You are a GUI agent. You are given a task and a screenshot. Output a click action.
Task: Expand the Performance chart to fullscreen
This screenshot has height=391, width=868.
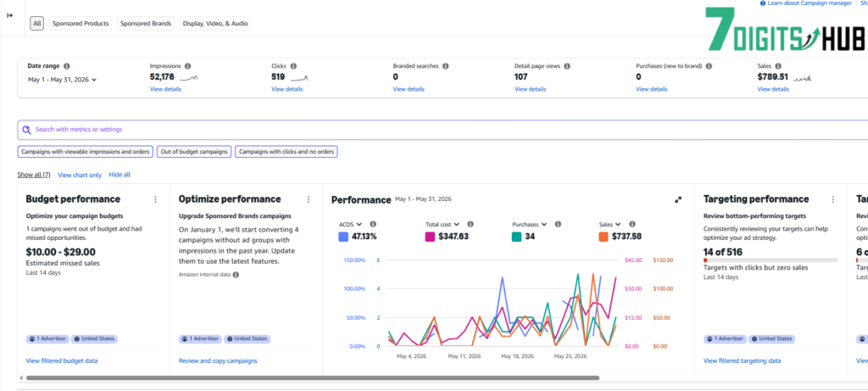tap(678, 199)
